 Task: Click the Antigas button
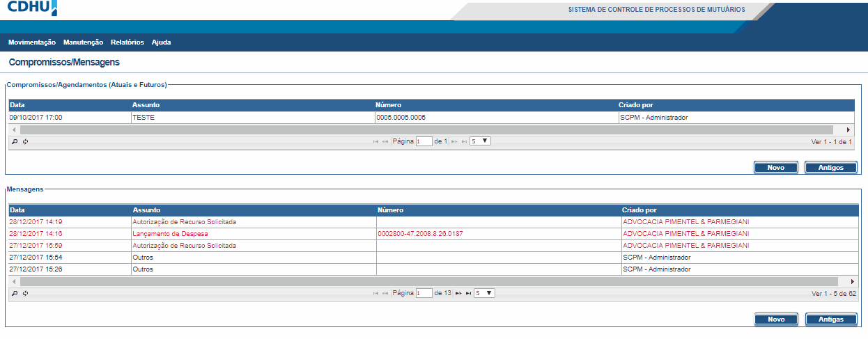830,319
